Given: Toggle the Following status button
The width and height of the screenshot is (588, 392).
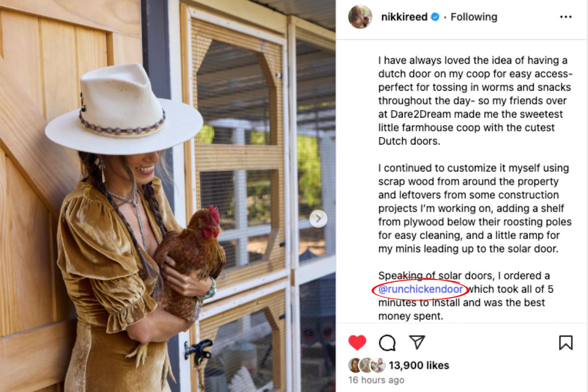Looking at the screenshot, I should click(474, 17).
